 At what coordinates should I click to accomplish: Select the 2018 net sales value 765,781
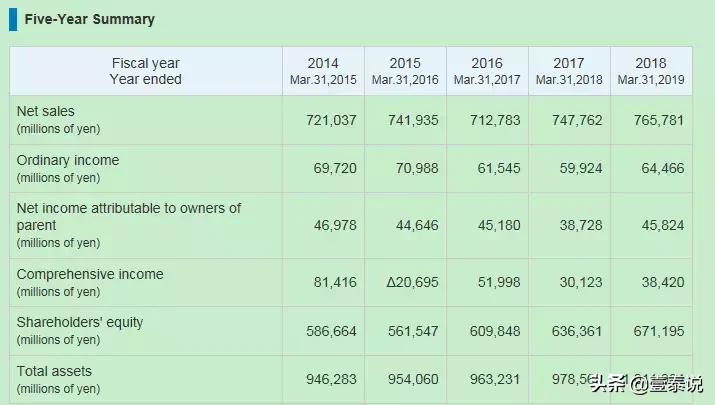coord(659,120)
